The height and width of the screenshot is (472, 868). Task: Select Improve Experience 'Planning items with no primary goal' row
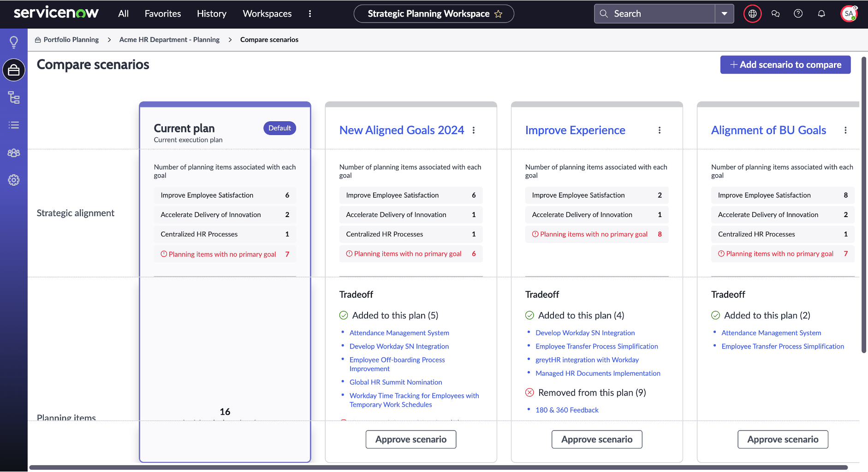(597, 234)
